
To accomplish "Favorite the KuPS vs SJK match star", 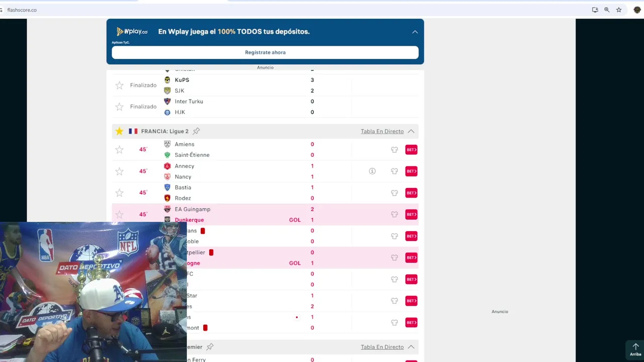I will 119,85.
